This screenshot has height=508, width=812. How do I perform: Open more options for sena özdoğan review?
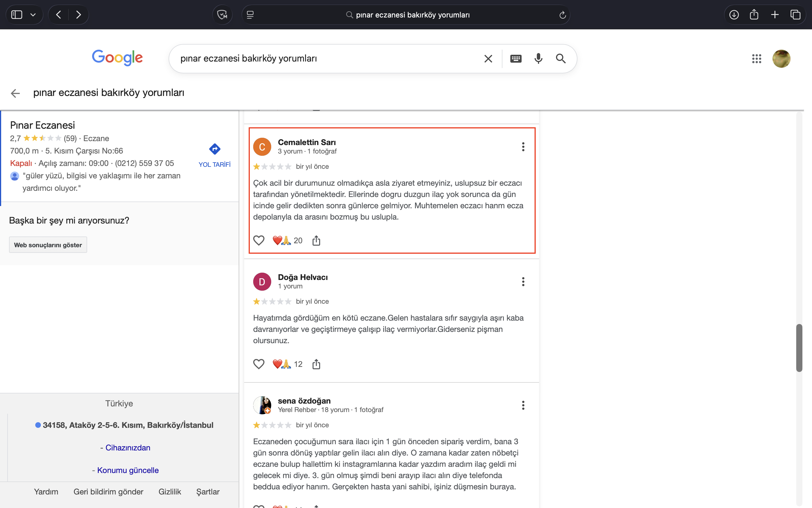pos(523,406)
